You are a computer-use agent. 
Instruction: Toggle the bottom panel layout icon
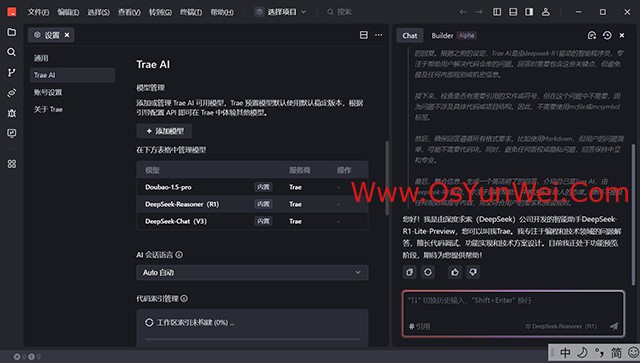[x=513, y=12]
